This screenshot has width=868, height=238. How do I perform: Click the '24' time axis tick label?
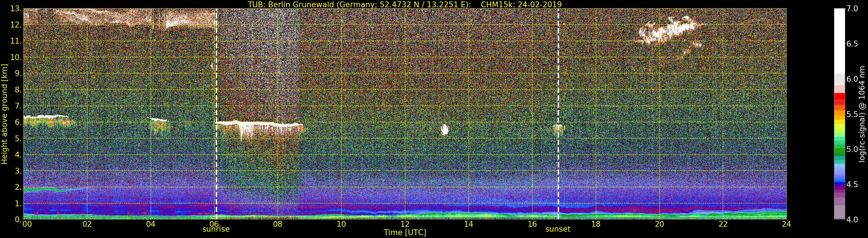(x=786, y=224)
